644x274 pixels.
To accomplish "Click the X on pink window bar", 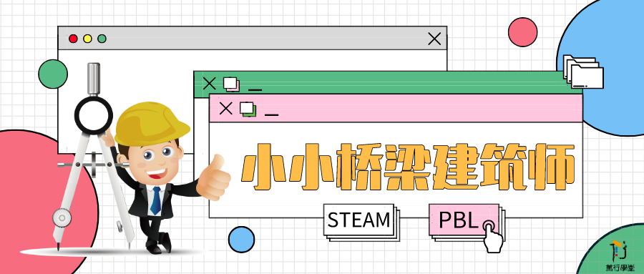I will (225, 109).
